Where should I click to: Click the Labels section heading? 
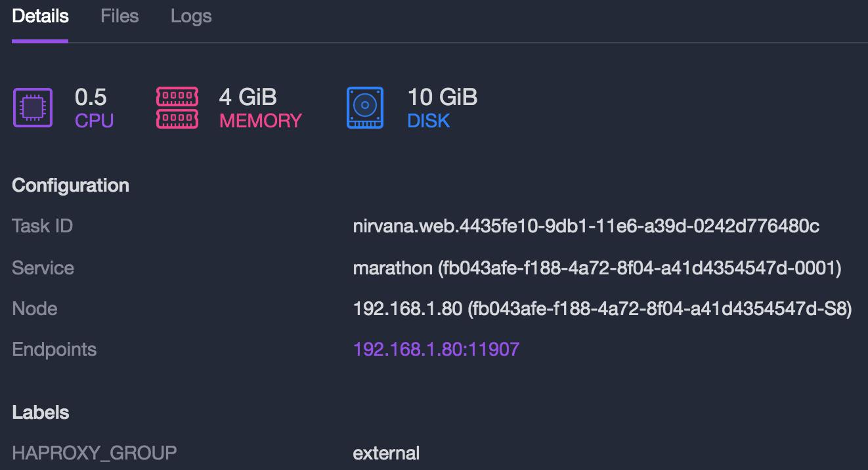(x=41, y=412)
